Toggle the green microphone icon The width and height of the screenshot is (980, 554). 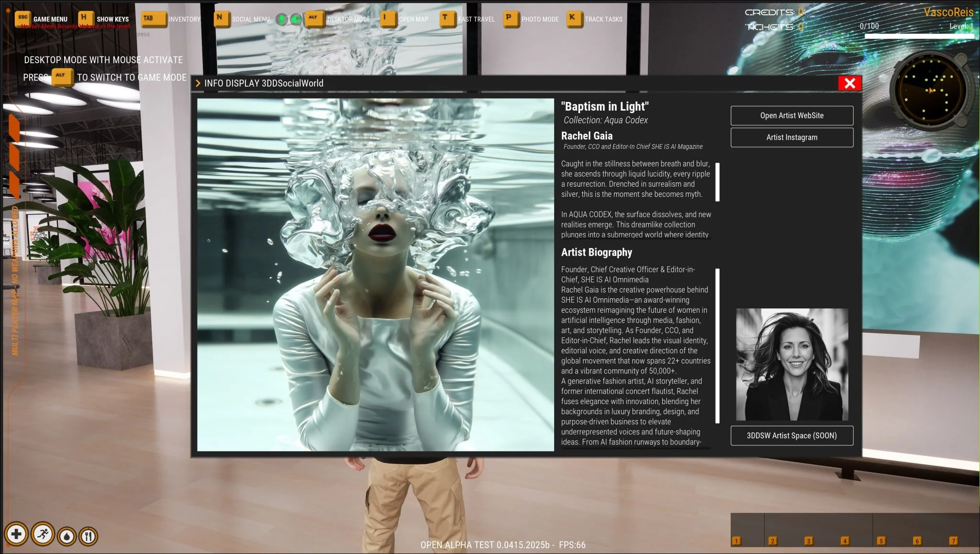click(282, 19)
